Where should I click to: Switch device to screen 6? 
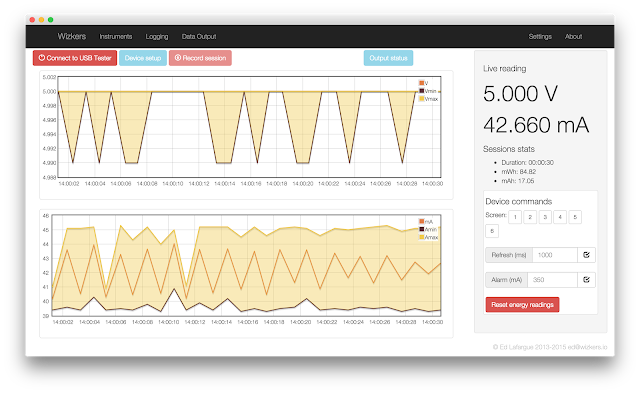click(492, 231)
